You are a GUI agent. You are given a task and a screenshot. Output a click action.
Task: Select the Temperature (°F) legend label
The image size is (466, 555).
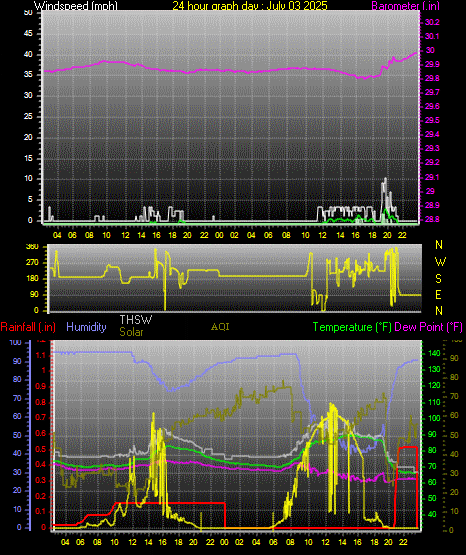point(352,327)
